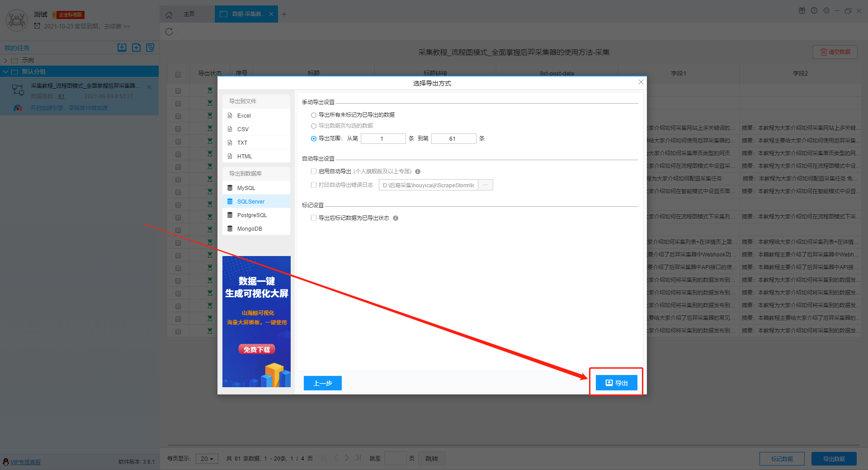Click 上一步 button in dialog
868x470 pixels.
click(x=323, y=383)
